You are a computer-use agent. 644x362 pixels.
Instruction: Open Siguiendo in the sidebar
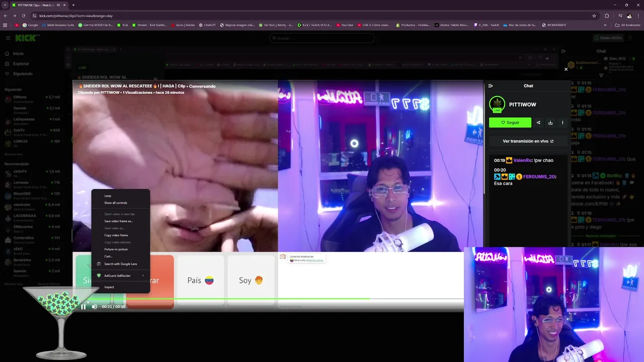pos(23,74)
